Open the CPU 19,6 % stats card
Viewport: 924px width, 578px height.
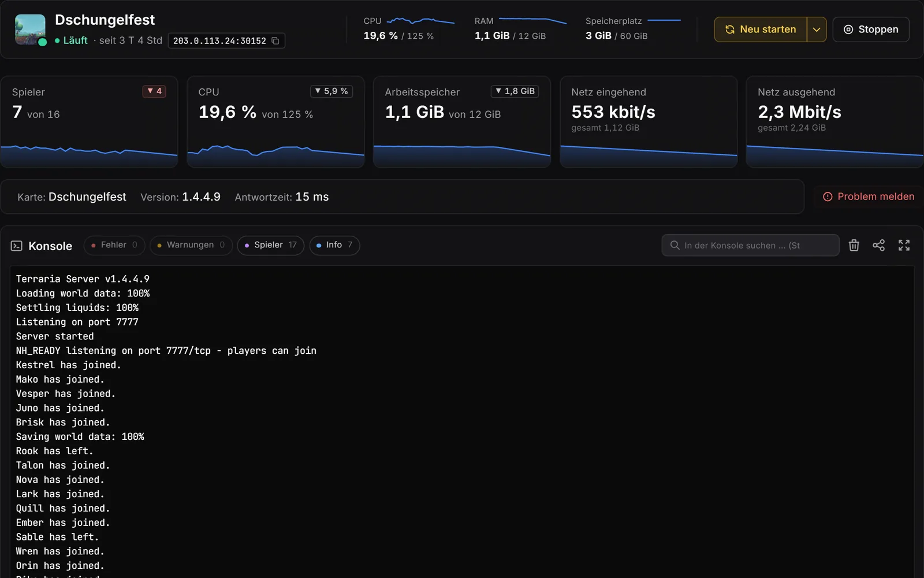[x=275, y=122]
